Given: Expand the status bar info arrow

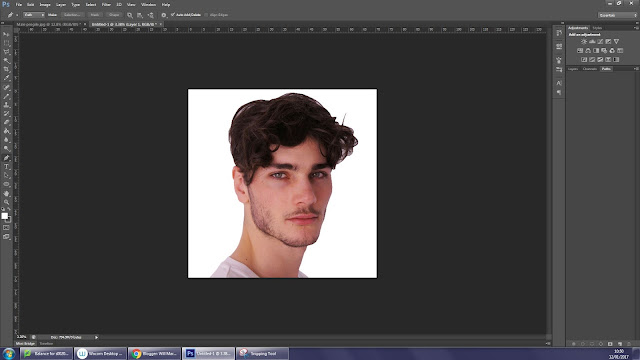Looking at the screenshot, I should pos(96,337).
